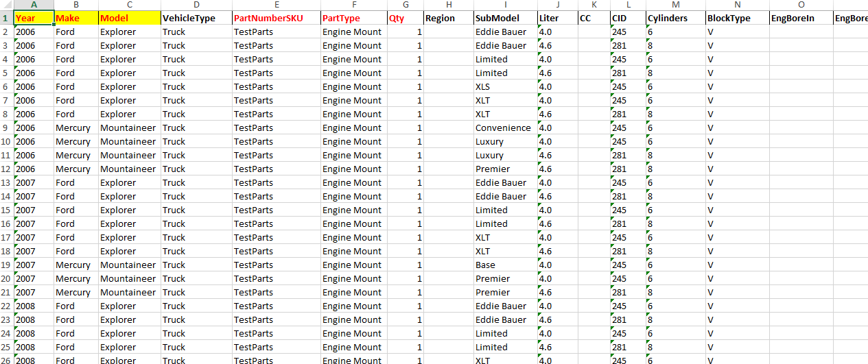The width and height of the screenshot is (868, 364).
Task: Select row 9 via its row number
Action: (x=6, y=128)
